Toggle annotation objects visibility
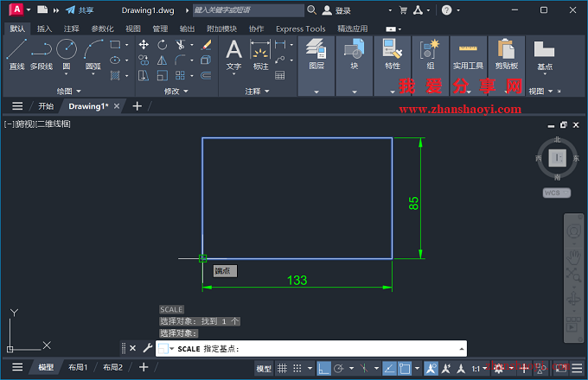This screenshot has width=588, height=380. coord(431,369)
